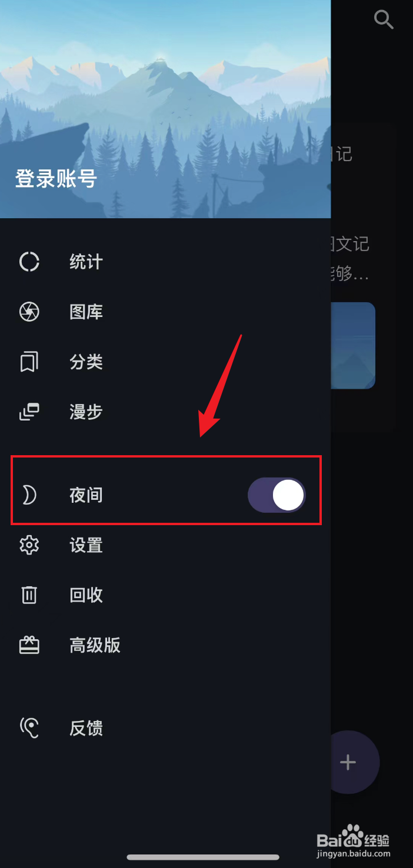Click the premium gift box icon
413x868 pixels.
29,645
